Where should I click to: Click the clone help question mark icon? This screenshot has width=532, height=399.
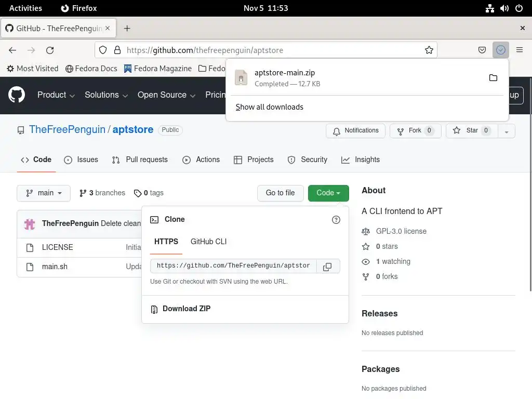[336, 220]
